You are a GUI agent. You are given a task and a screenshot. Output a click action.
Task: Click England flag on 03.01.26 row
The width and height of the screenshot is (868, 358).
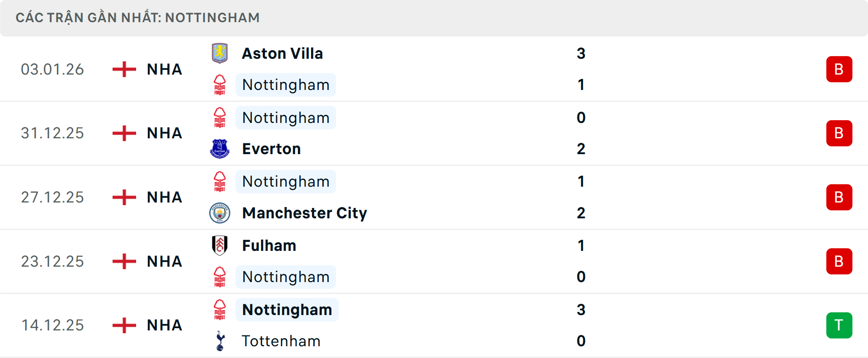[x=124, y=69]
